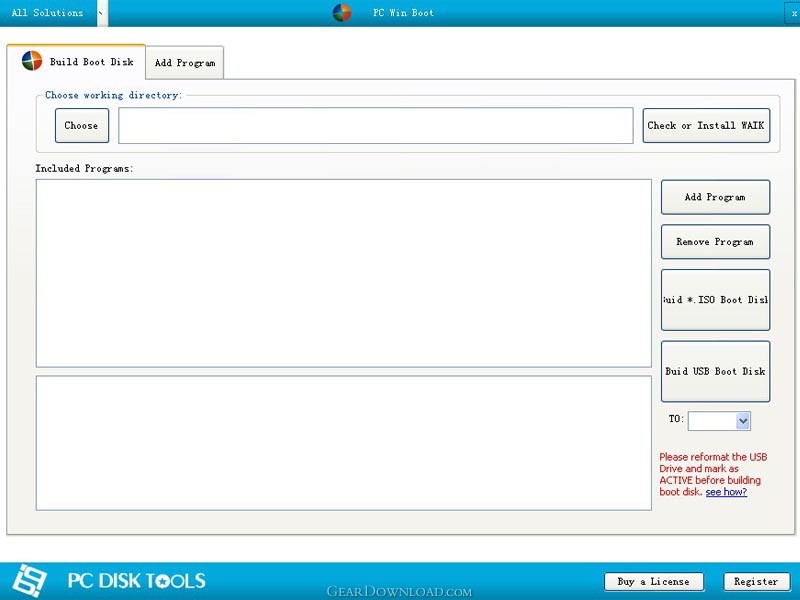Click the PC Win Boot logo icon
Image resolution: width=800 pixels, height=600 pixels.
click(341, 13)
